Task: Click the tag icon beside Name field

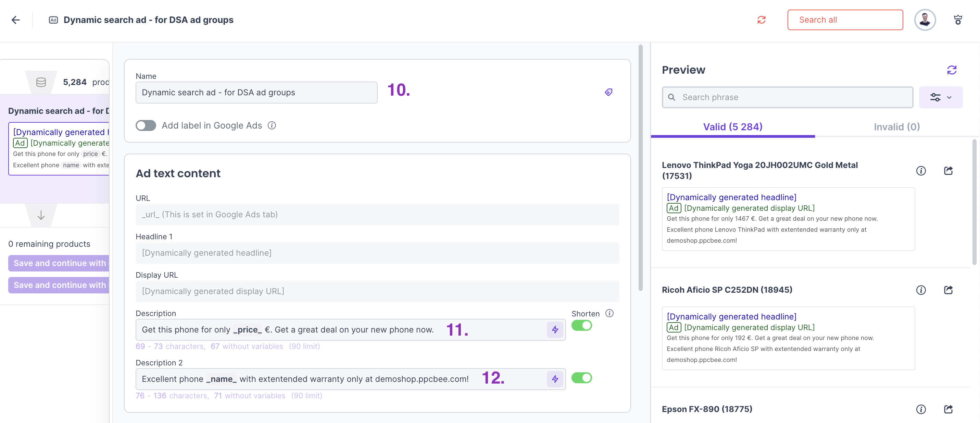Action: click(x=608, y=92)
